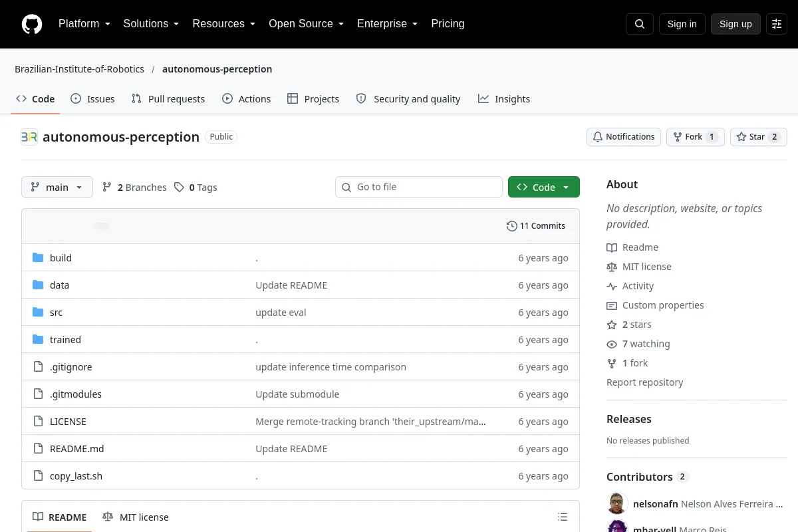Focus the Go to file field
The image size is (798, 532).
(x=419, y=187)
